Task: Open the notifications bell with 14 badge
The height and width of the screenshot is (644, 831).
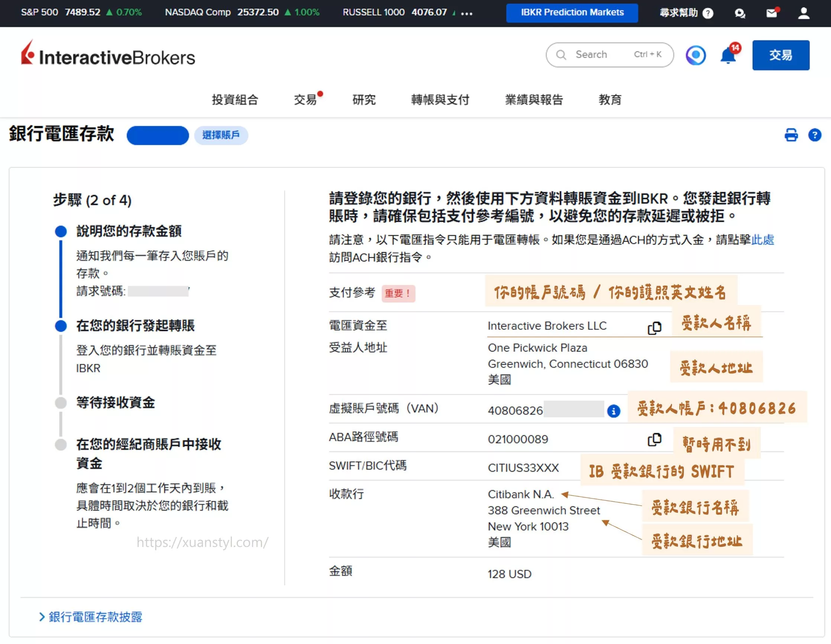Action: (x=730, y=54)
